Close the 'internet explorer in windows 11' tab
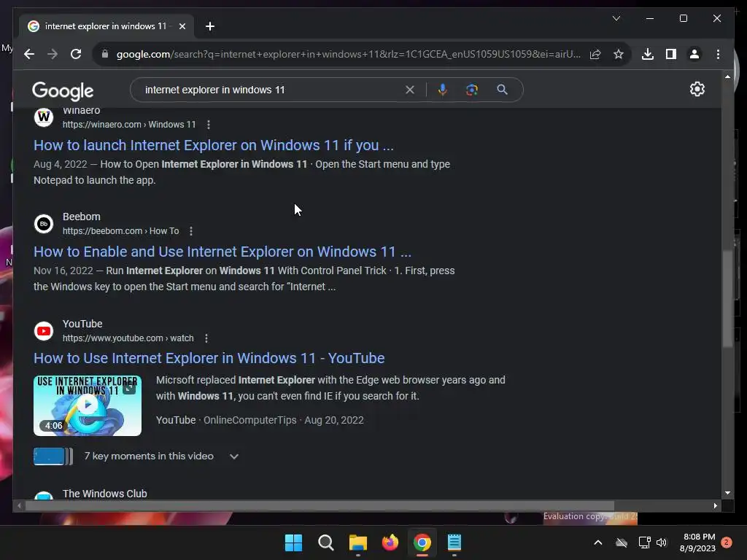 click(x=182, y=26)
